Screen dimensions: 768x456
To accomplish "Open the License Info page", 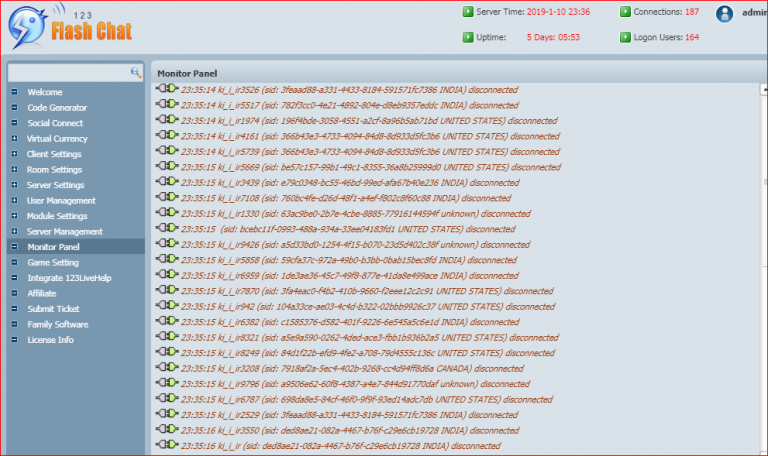I will click(50, 340).
